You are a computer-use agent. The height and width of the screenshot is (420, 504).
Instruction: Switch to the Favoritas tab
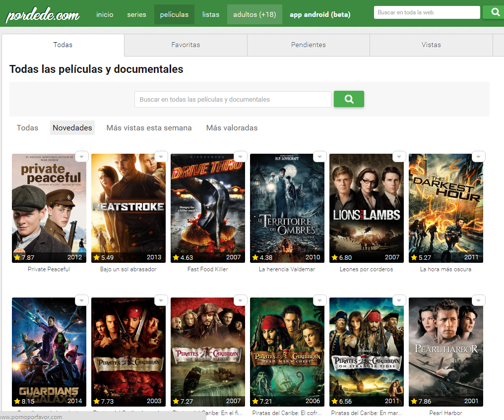186,45
